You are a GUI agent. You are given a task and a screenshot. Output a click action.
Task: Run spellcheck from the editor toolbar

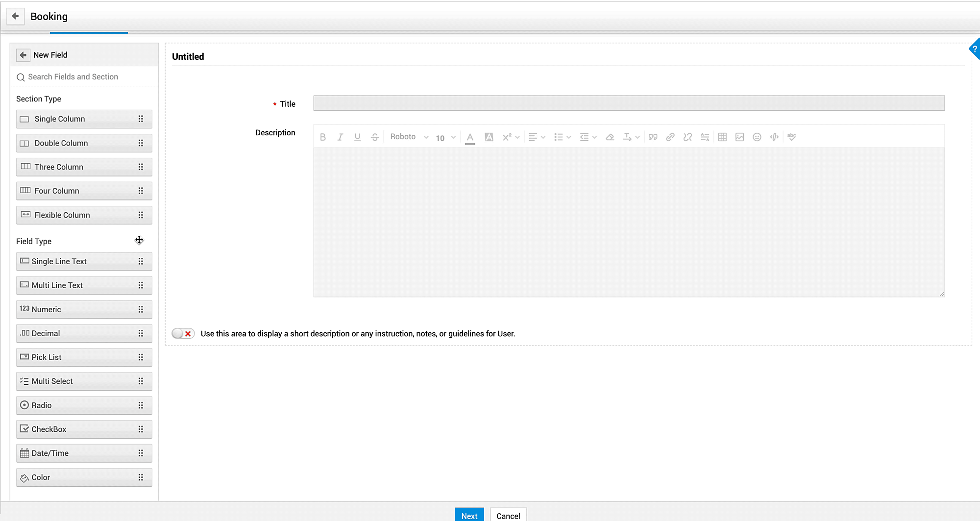[x=792, y=137]
